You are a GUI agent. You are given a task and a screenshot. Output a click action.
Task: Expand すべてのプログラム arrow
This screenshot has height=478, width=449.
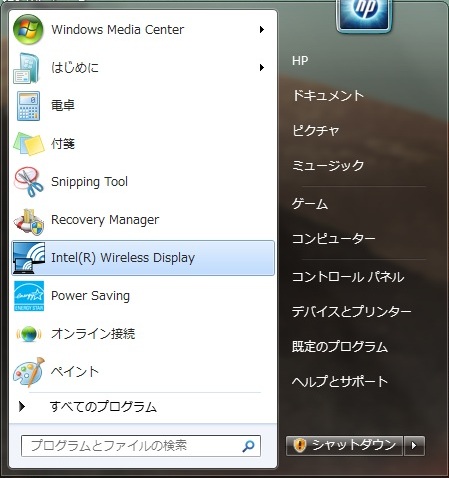pos(22,406)
